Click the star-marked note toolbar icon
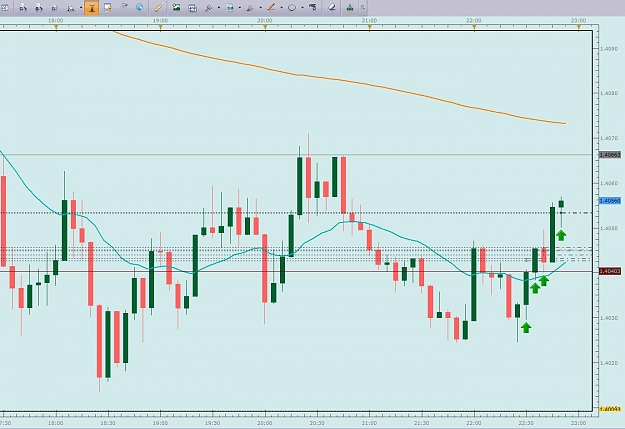625x429 pixels. (x=108, y=8)
